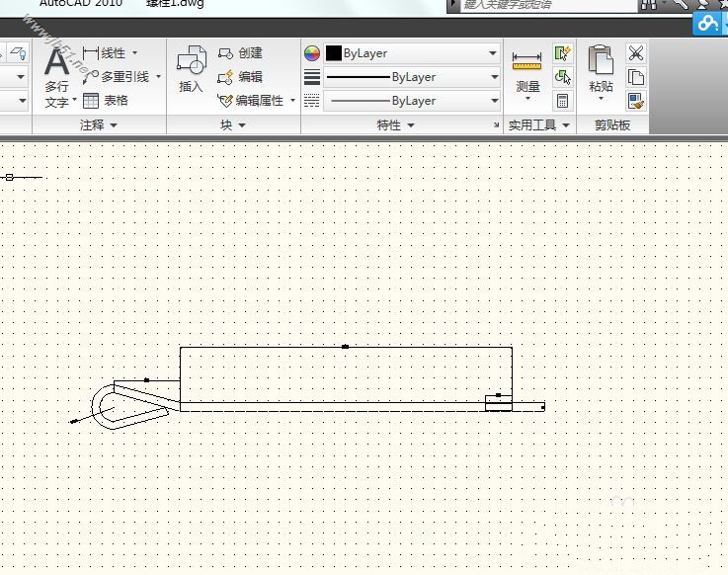Choose the Multileader (多重引线) tool
728x575 pixels.
click(117, 77)
